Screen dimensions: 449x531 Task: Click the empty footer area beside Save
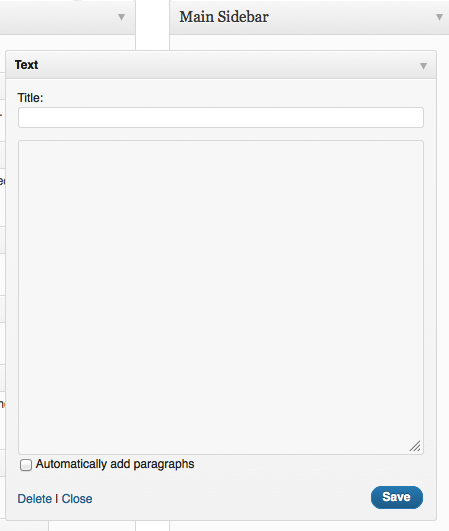click(x=230, y=498)
